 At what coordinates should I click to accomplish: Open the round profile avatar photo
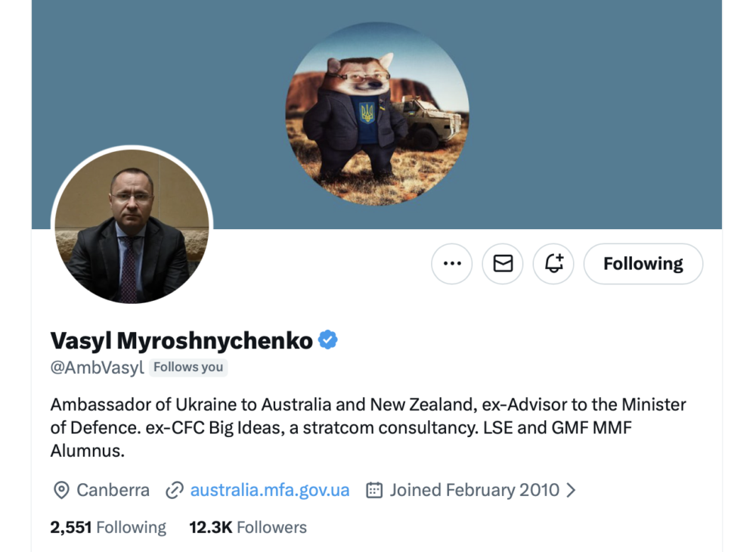point(132,226)
